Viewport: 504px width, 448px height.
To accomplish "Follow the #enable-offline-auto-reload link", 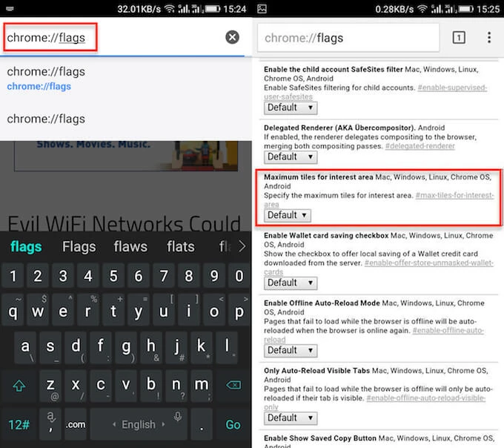I will click(448, 330).
